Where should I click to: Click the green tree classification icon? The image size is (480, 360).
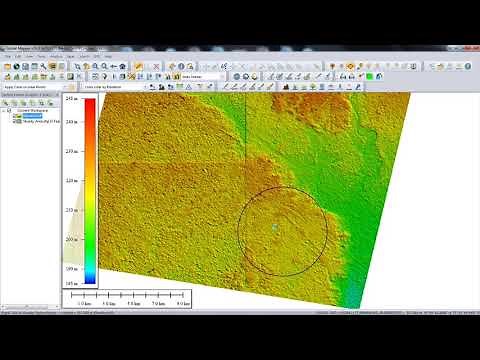pyautogui.click(x=313, y=87)
